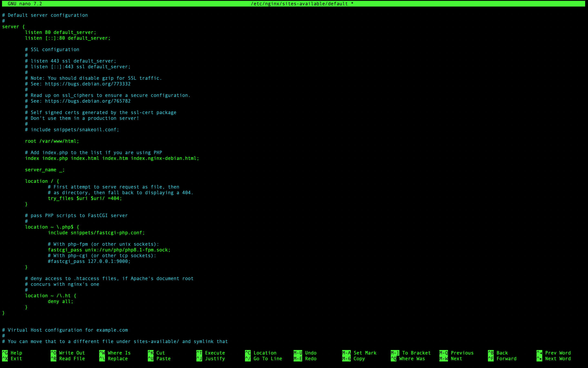This screenshot has width=588, height=368.
Task: Click the '# Don't use them in a production server!' line
Action: click(x=82, y=118)
